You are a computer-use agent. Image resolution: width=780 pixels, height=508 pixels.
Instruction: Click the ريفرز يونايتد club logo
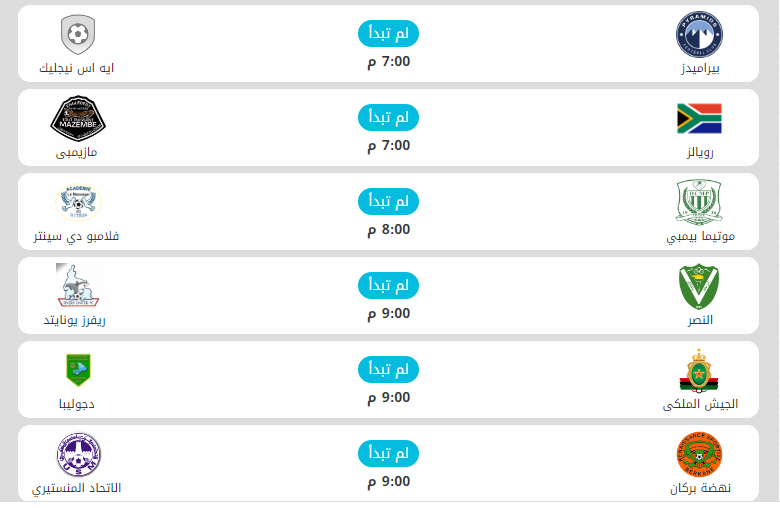point(77,287)
